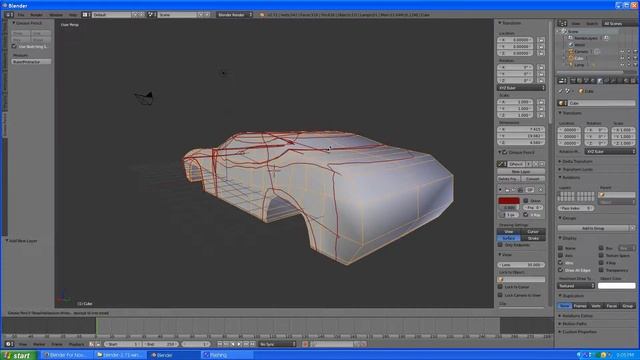Toggle the Draw All Edges checkbox
The width and height of the screenshot is (640, 360).
coord(560,270)
